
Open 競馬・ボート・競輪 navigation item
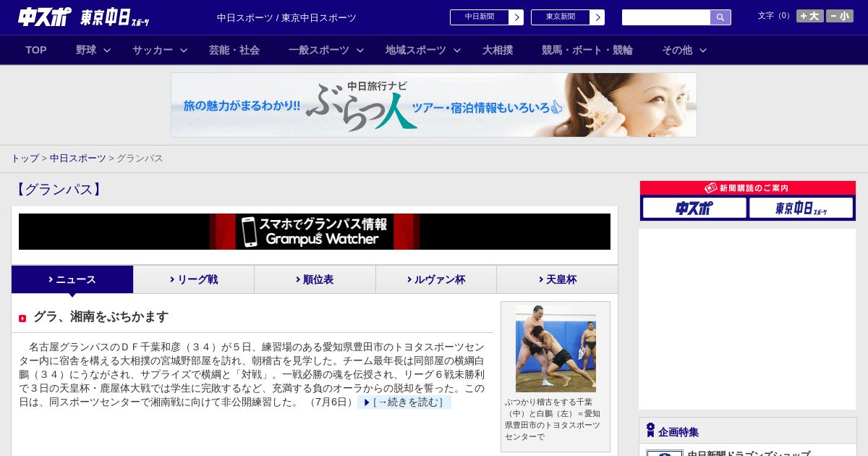pyautogui.click(x=587, y=50)
